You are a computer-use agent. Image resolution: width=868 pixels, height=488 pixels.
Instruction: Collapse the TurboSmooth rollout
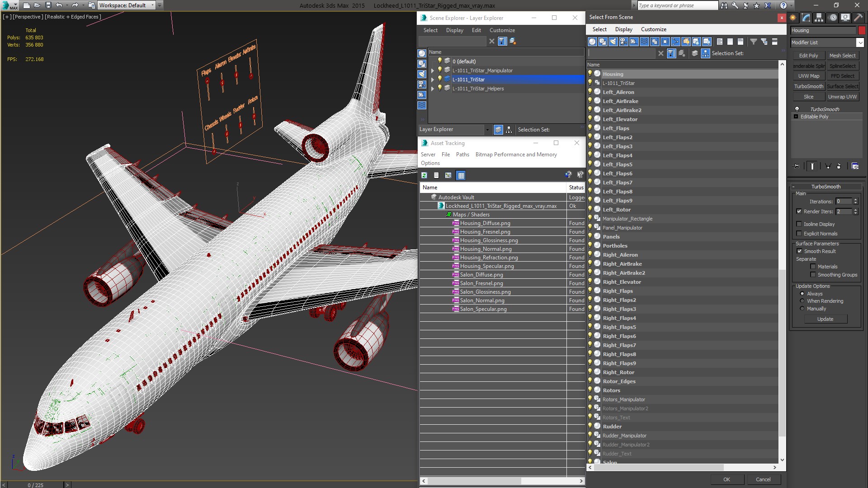826,187
